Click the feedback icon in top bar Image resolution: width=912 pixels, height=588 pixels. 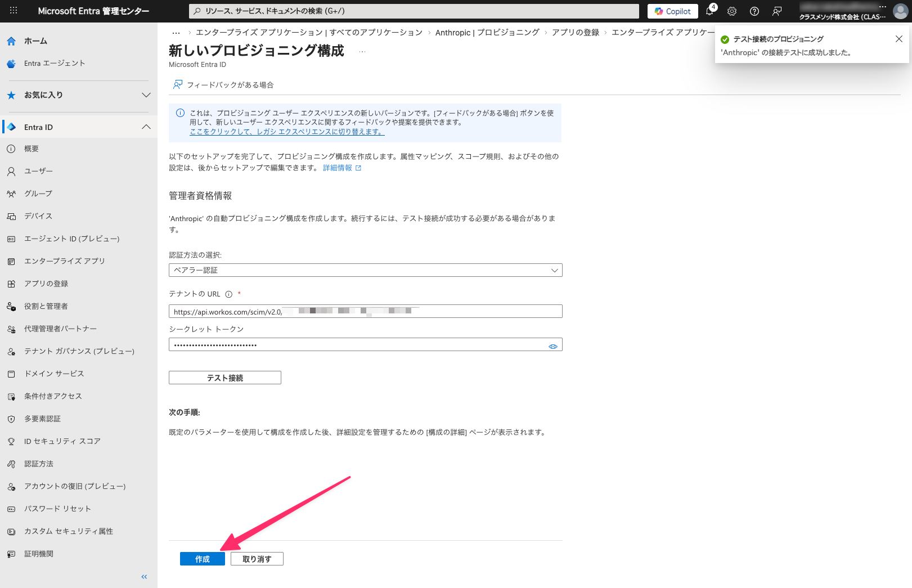tap(777, 11)
